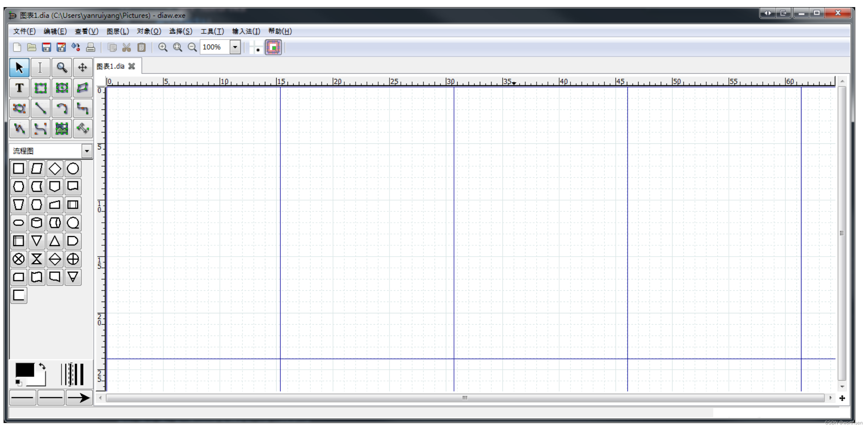
Task: Open the end arrow style selector
Action: [79, 398]
